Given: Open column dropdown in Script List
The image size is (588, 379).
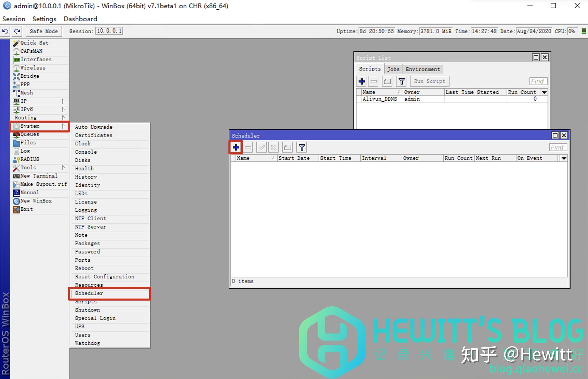Looking at the screenshot, I should click(544, 92).
